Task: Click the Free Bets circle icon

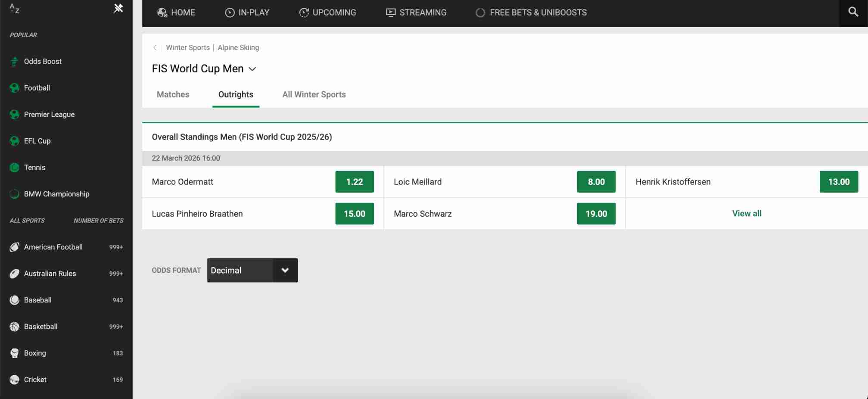Action: tap(480, 12)
